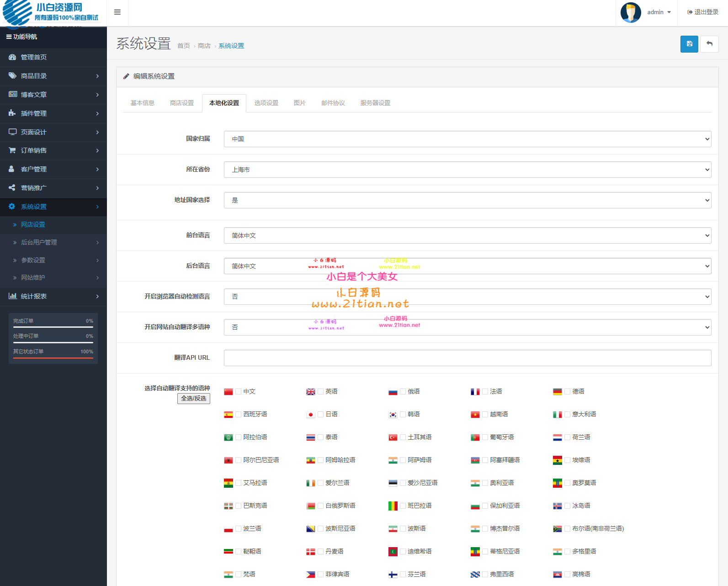The height and width of the screenshot is (586, 728).
Task: Tick the 德语 language checkbox
Action: 567,392
